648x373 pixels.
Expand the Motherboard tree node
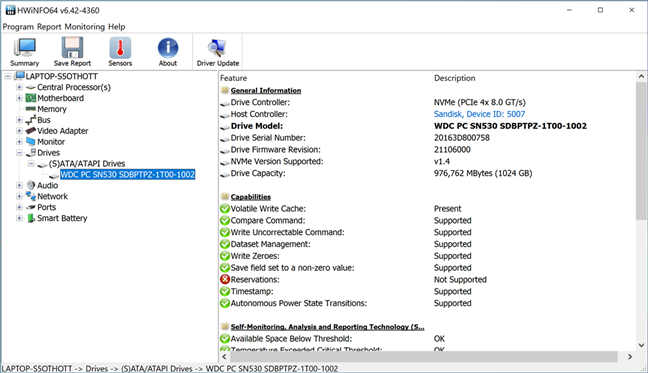(19, 98)
